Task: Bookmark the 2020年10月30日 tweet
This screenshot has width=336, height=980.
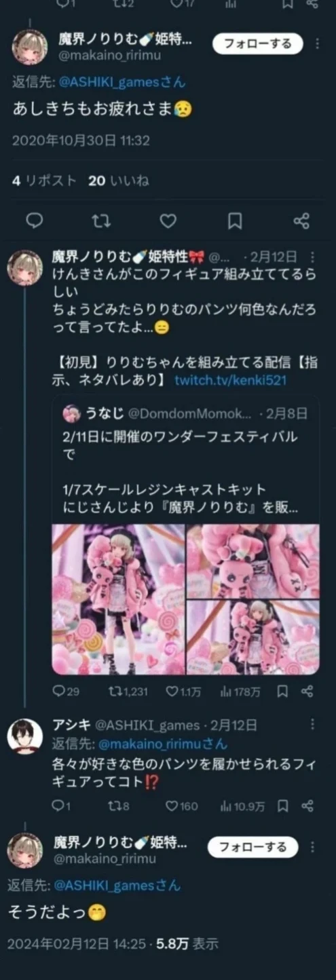Action: (x=235, y=221)
